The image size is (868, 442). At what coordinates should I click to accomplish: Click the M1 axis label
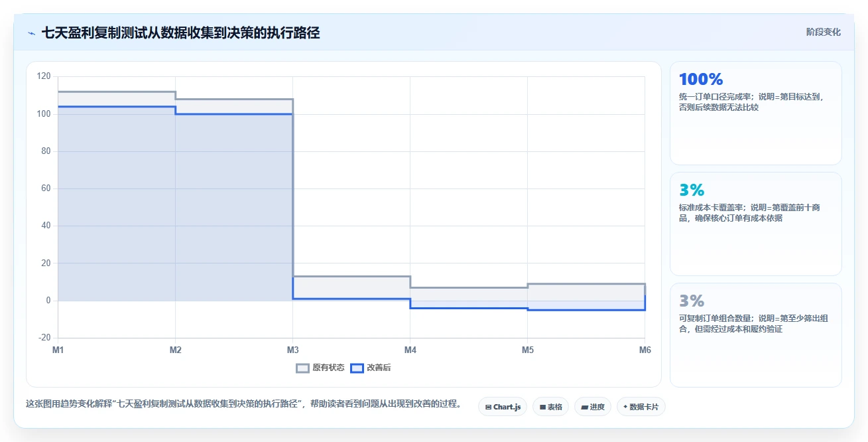coord(58,350)
